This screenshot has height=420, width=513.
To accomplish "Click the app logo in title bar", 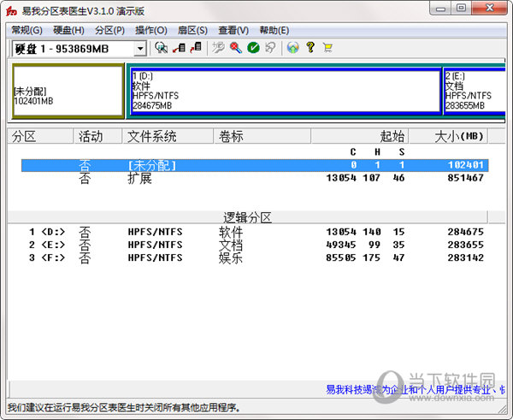I will pos(11,11).
